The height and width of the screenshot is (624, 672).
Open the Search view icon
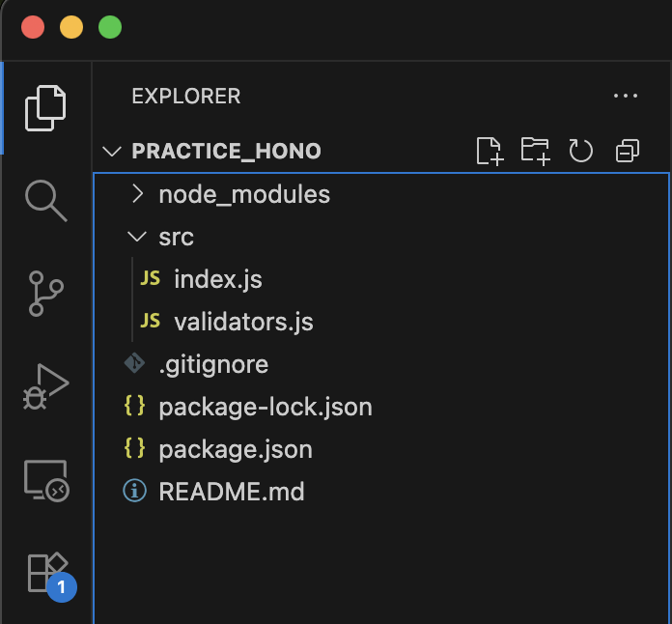45,199
